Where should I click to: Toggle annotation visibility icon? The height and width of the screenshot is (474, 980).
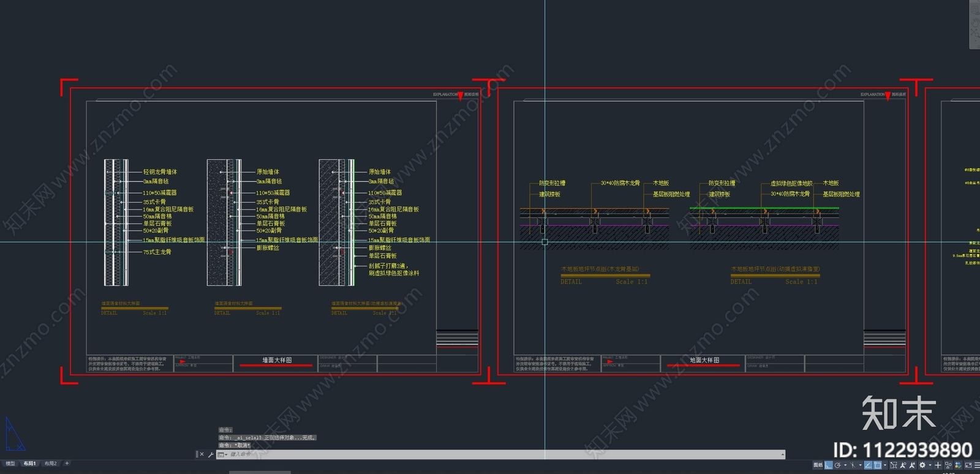coord(903,465)
